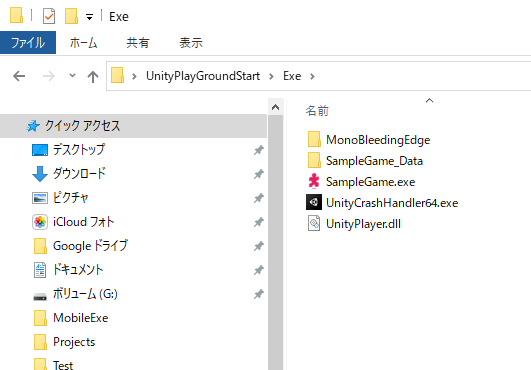Open the ファイル menu tab
Viewport: 531px width, 370px height.
point(28,43)
